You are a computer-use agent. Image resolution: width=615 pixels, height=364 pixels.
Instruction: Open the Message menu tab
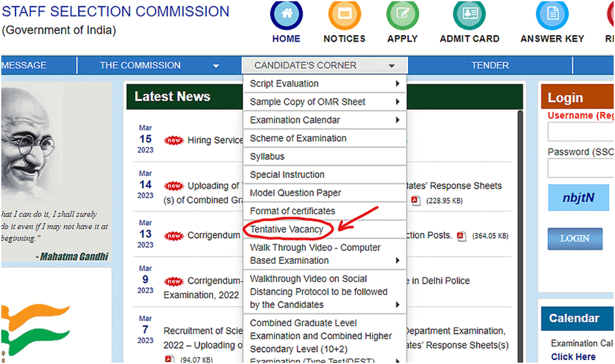point(38,66)
